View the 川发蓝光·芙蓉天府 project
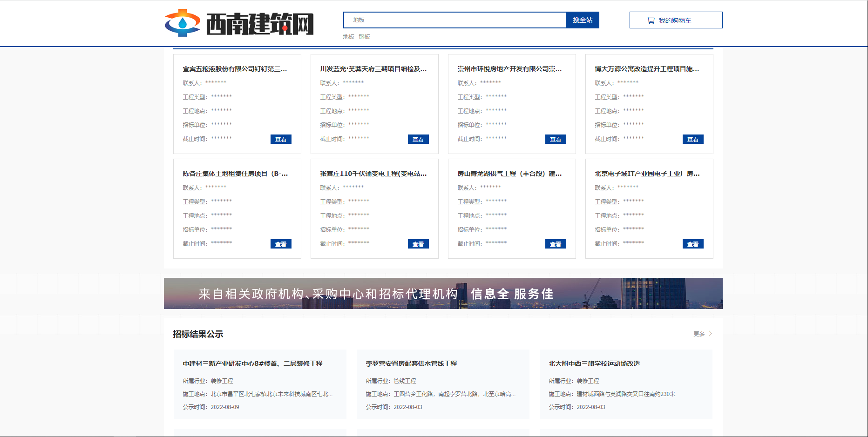 (x=418, y=139)
